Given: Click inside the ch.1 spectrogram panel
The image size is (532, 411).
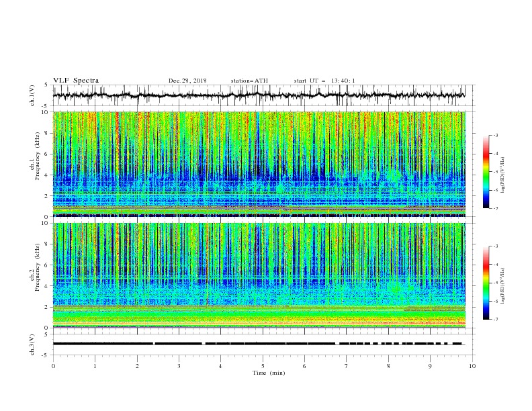Looking at the screenshot, I should click(259, 164).
